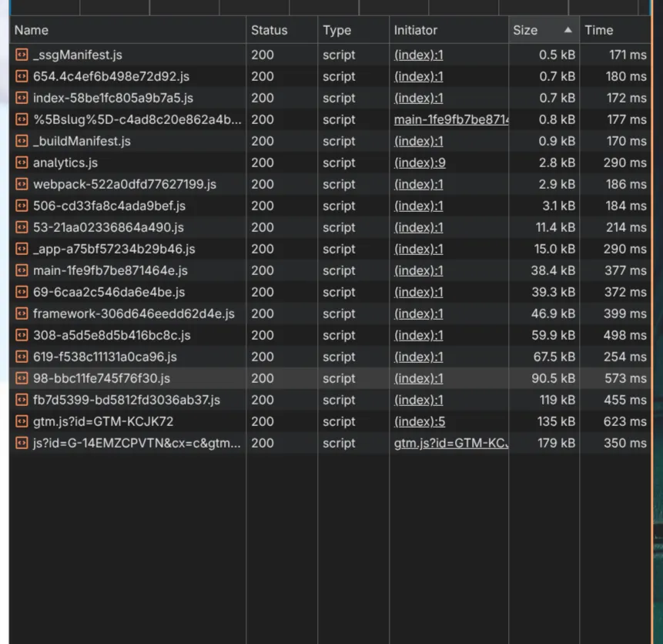The height and width of the screenshot is (644, 663).
Task: Select the js?id=G-14EMZCPVTN request row
Action: pos(330,443)
